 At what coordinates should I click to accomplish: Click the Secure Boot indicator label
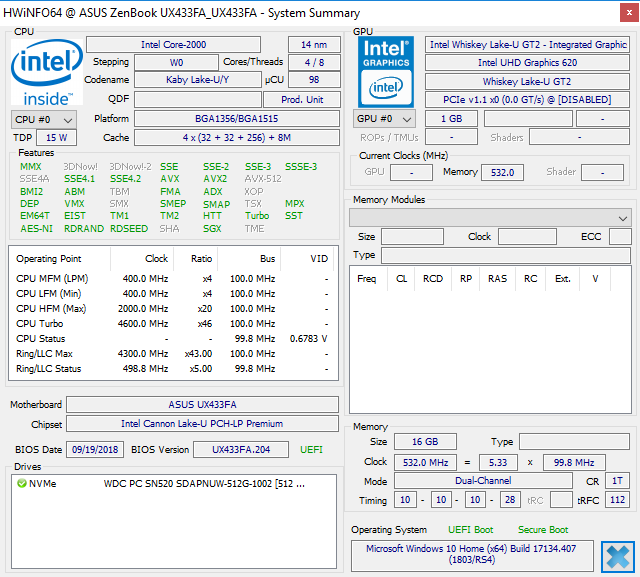tap(543, 529)
